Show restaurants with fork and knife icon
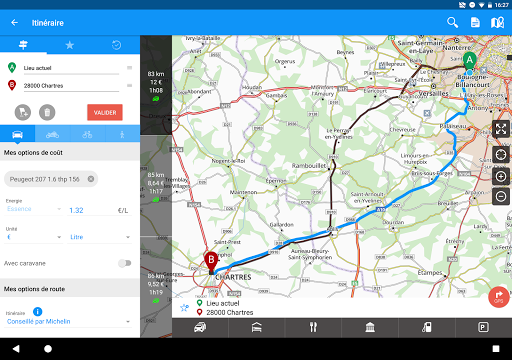This screenshot has height=360, width=512. [313, 327]
